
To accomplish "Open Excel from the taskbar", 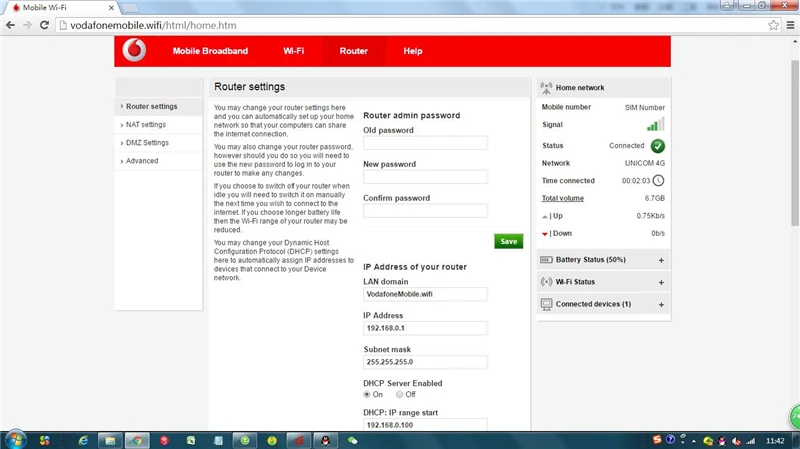I will (191, 440).
